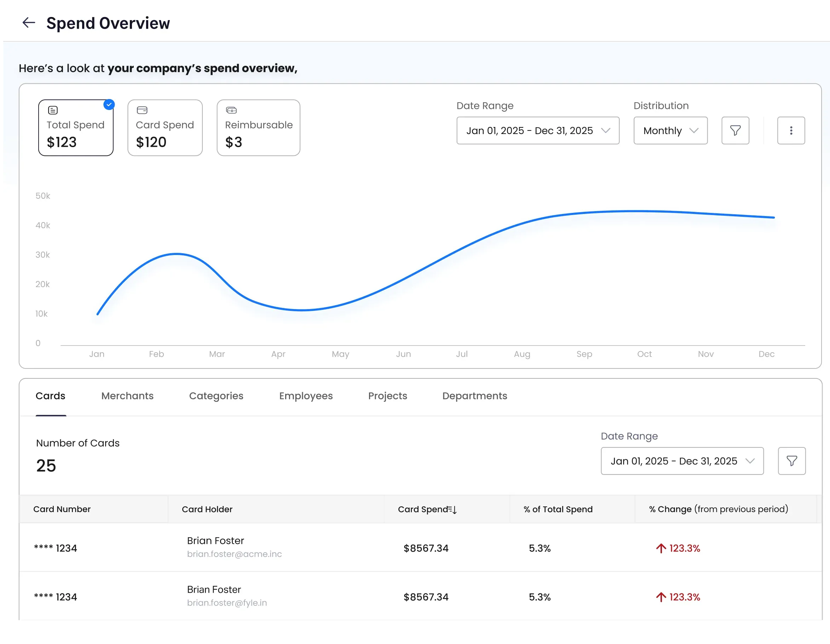Open the chart Date Range dropdown
Viewport: 830px width, 644px height.
537,131
